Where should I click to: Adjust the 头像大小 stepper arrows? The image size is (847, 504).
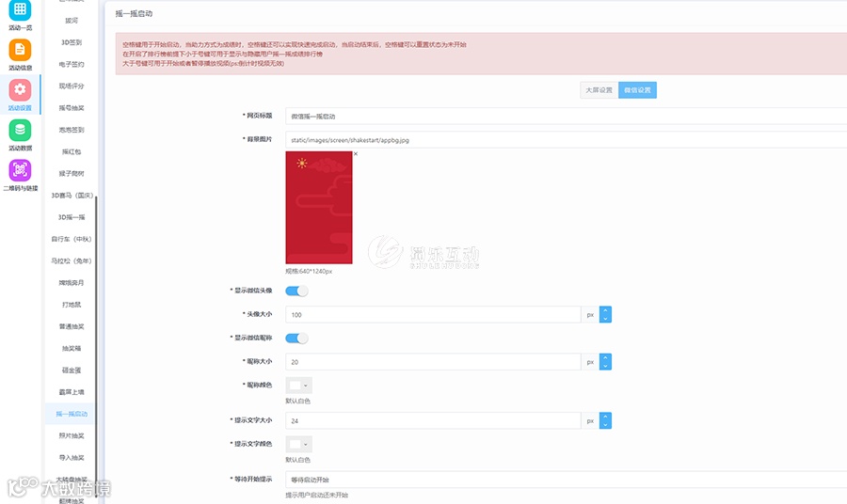click(x=605, y=315)
